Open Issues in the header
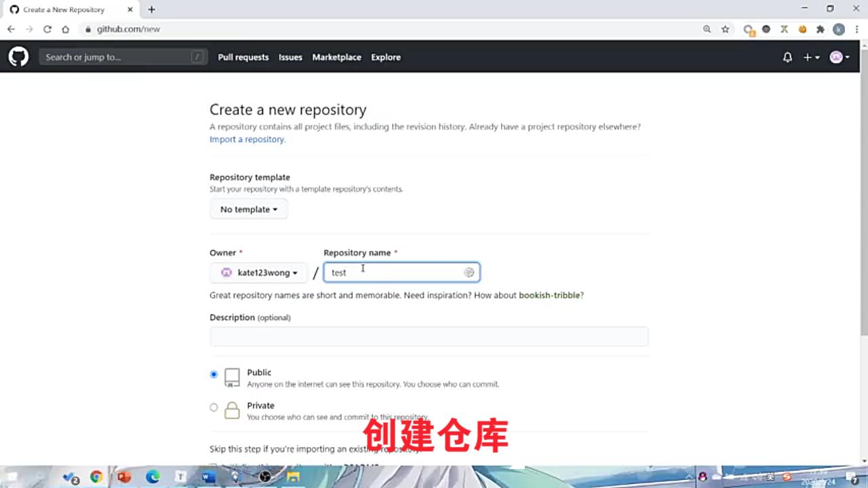Image resolution: width=868 pixels, height=488 pixels. point(290,58)
